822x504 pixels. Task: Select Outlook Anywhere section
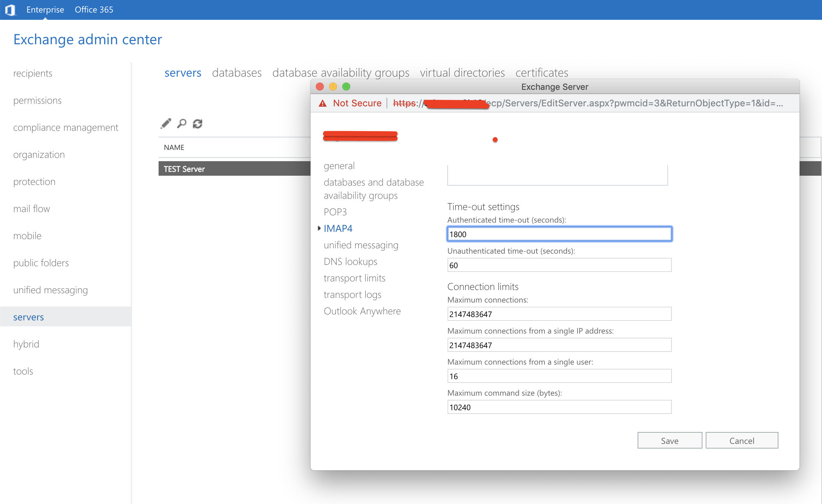click(x=362, y=311)
